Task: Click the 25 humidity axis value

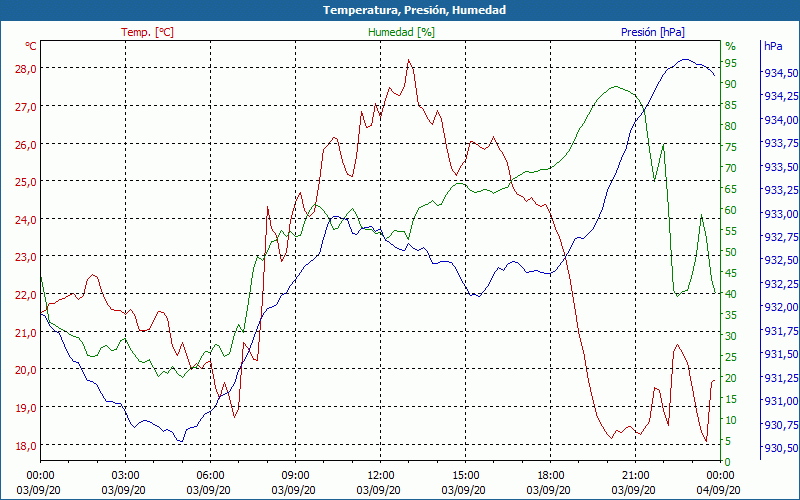Action: [x=731, y=357]
